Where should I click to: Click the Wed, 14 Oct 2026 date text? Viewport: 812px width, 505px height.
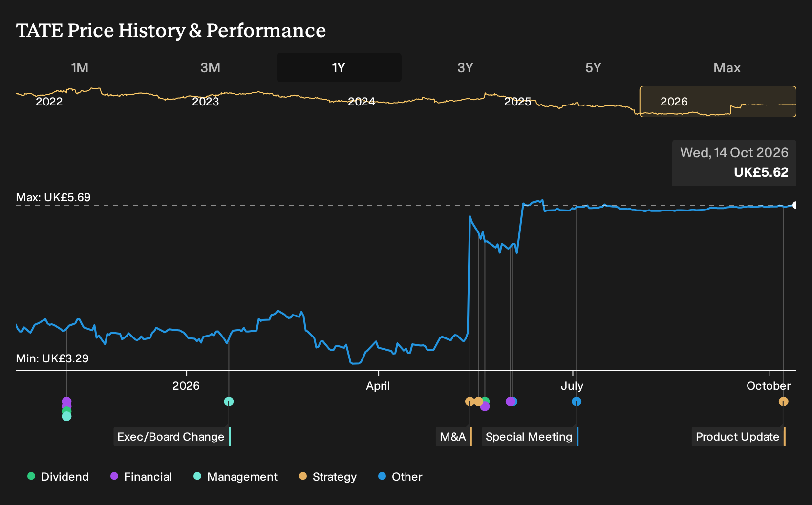pyautogui.click(x=734, y=153)
